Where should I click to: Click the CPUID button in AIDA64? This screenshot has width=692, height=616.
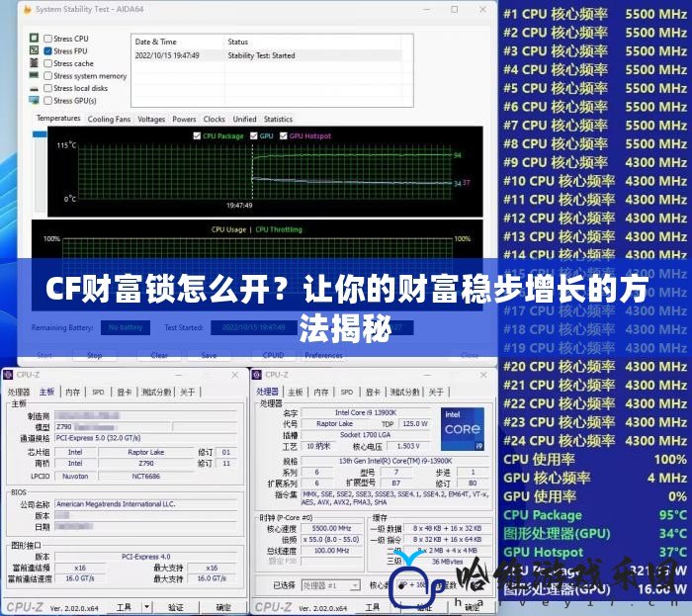[x=273, y=355]
